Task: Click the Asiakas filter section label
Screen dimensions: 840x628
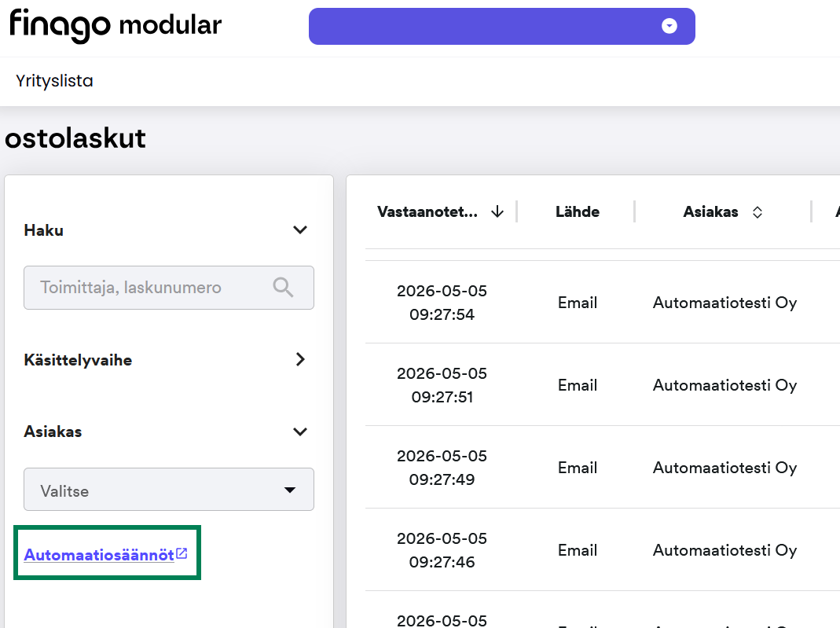Action: [53, 432]
